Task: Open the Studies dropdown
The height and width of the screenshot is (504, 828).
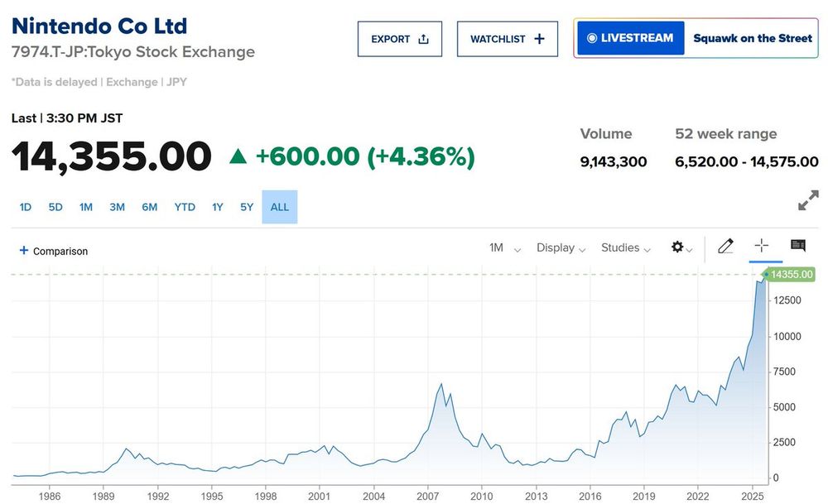Action: 626,247
